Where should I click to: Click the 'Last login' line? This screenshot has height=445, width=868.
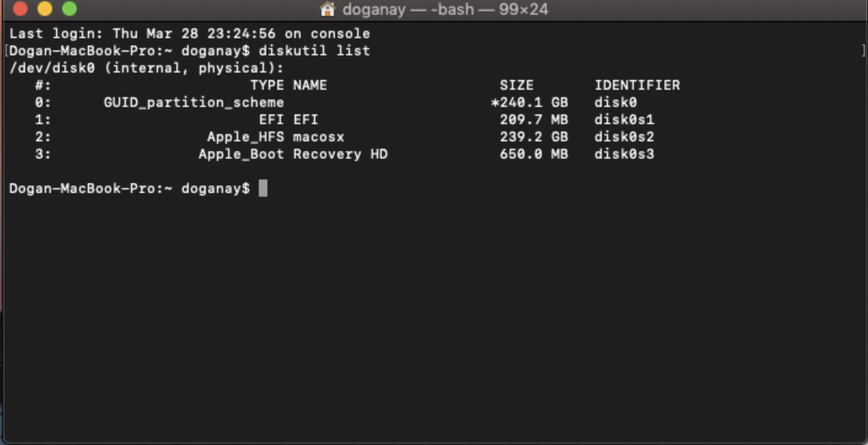[189, 33]
